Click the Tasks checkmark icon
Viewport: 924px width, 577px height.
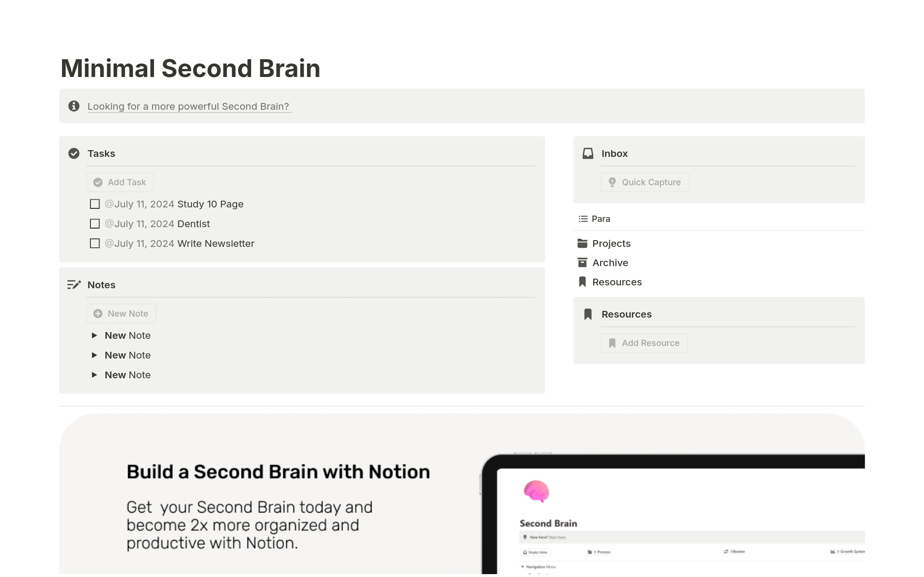pyautogui.click(x=74, y=153)
